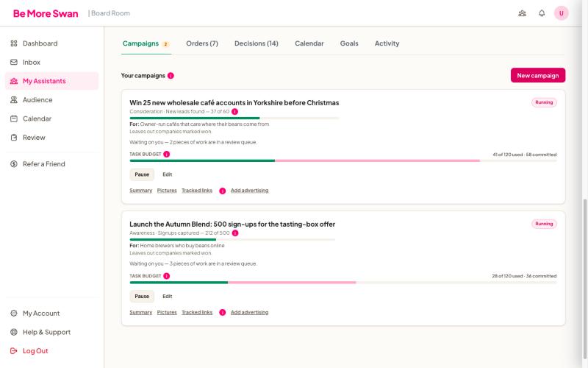Open the sidebar Calendar icon
Viewport: 588px width, 368px height.
pyautogui.click(x=14, y=118)
